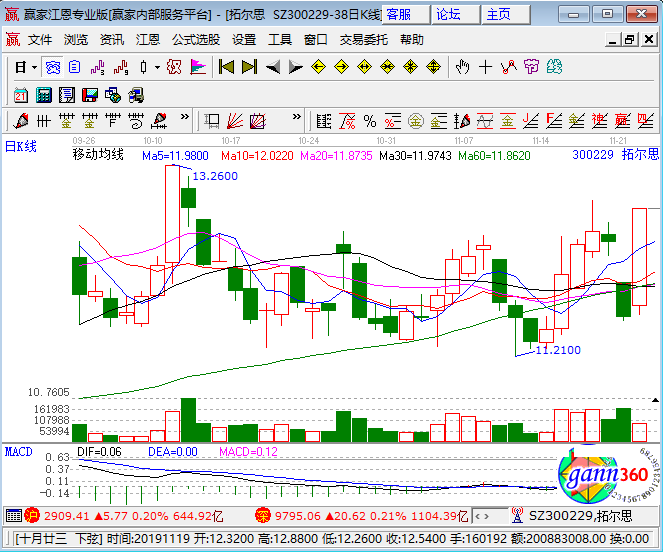Click the magenta flag chart icon
Screen dimensions: 663x552
[197, 67]
